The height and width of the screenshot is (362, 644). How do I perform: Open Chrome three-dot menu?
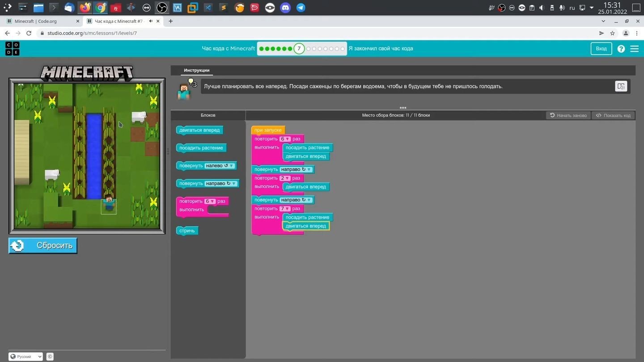tap(637, 33)
